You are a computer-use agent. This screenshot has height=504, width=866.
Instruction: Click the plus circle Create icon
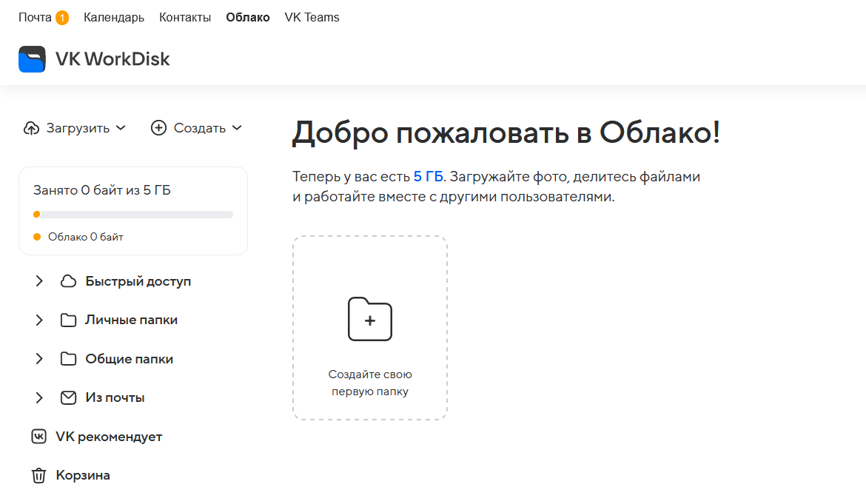pyautogui.click(x=158, y=128)
